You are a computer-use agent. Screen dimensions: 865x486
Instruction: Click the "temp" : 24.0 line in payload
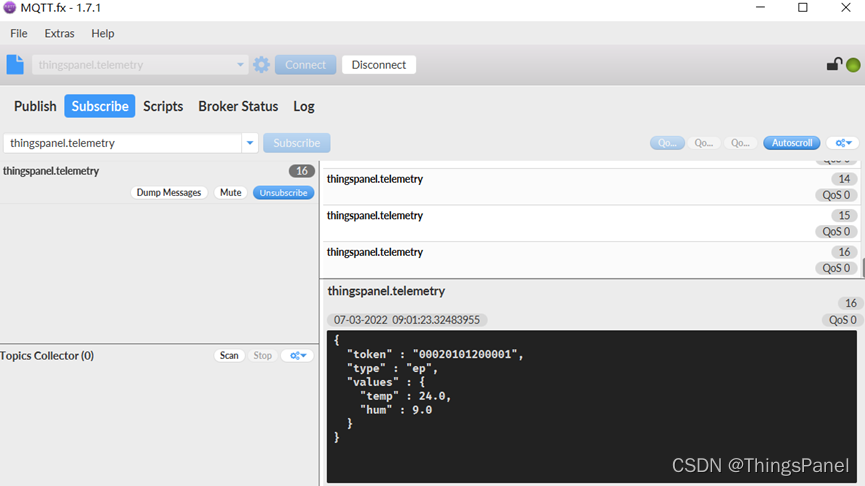(405, 396)
